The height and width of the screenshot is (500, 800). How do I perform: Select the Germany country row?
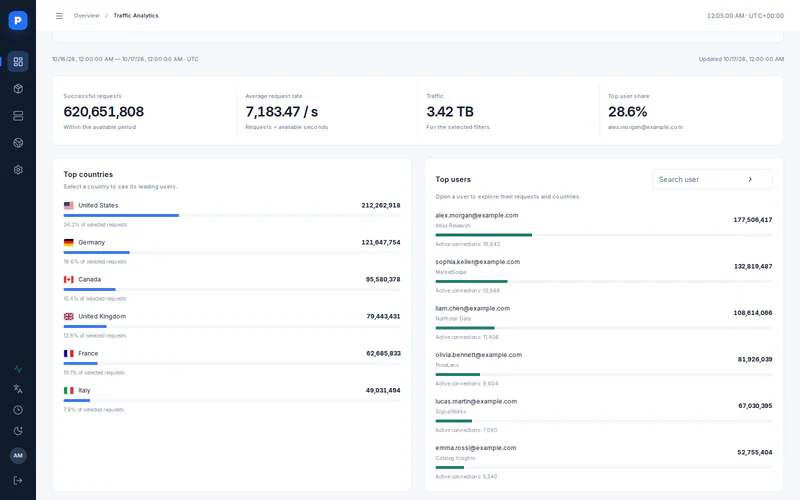click(232, 252)
